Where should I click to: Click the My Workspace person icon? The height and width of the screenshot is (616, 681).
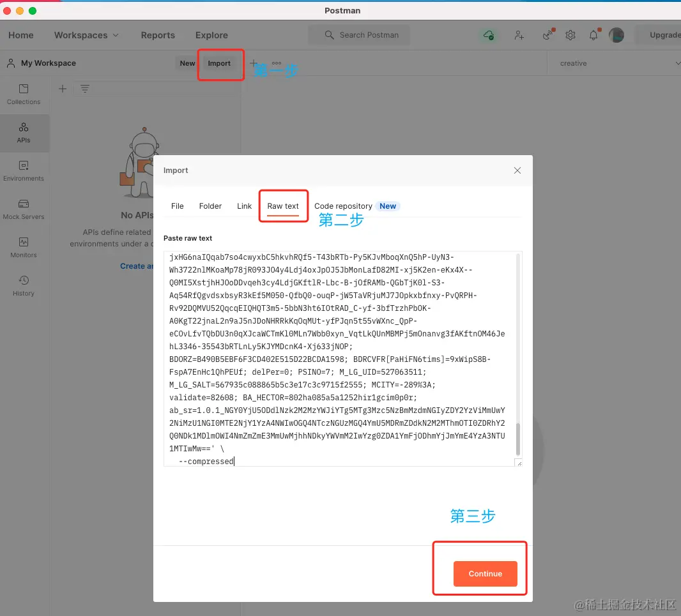11,63
